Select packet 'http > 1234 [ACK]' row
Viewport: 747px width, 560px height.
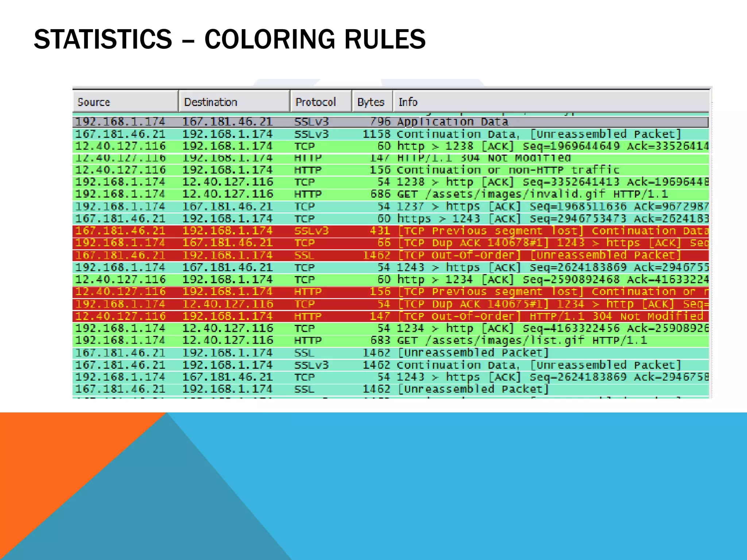[x=391, y=280]
